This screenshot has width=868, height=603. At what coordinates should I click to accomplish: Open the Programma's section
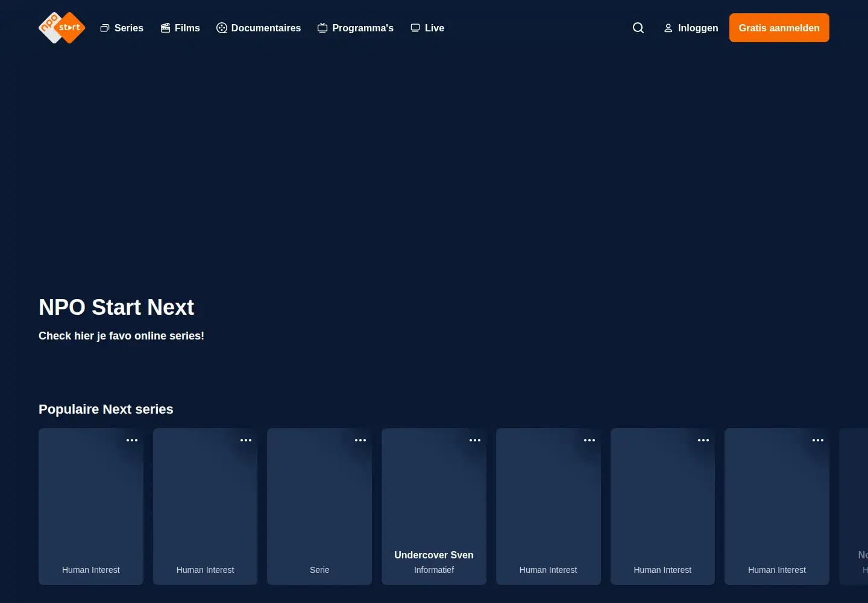[x=356, y=28]
